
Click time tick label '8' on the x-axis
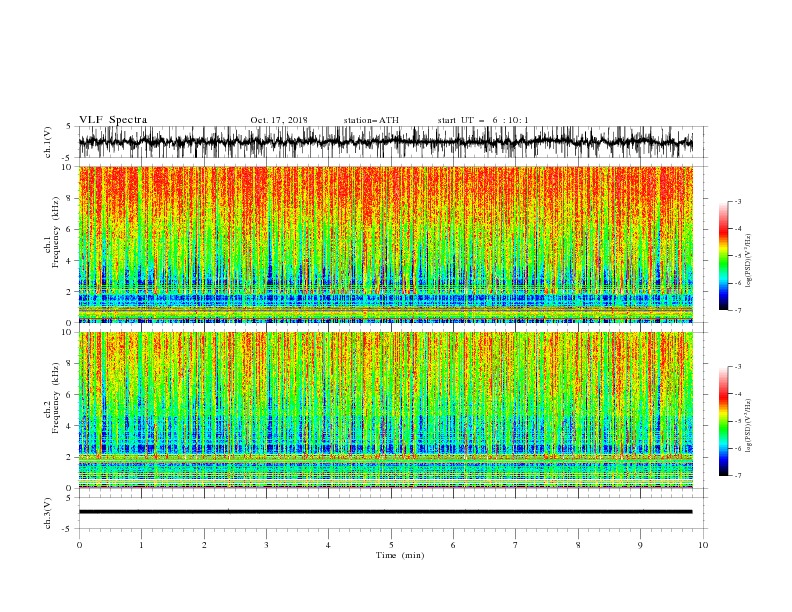pos(578,545)
